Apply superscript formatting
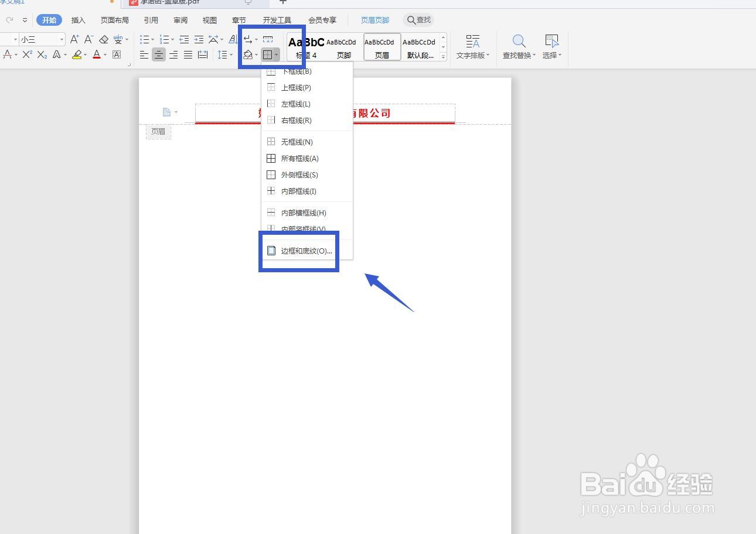This screenshot has height=534, width=756. click(x=27, y=54)
